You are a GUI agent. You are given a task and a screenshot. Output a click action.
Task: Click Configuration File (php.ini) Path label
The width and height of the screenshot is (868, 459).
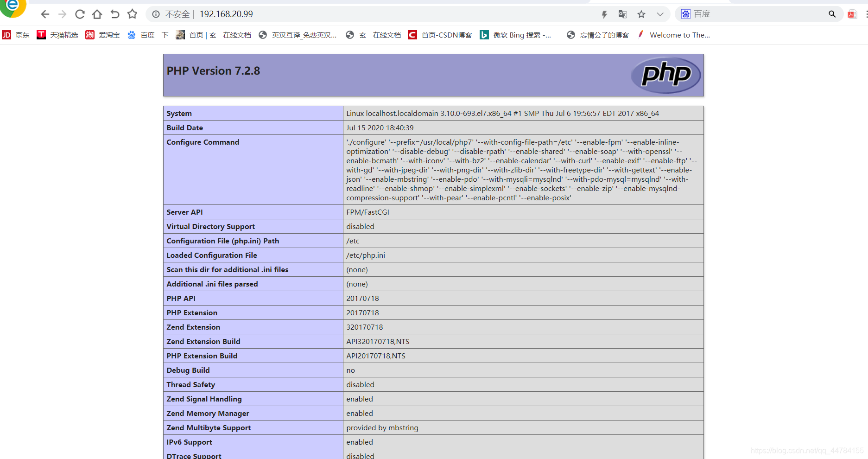click(223, 241)
